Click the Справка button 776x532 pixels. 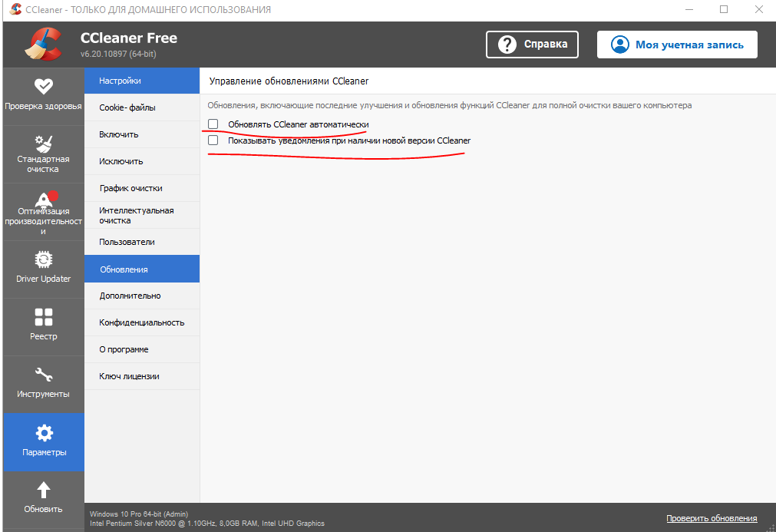532,45
